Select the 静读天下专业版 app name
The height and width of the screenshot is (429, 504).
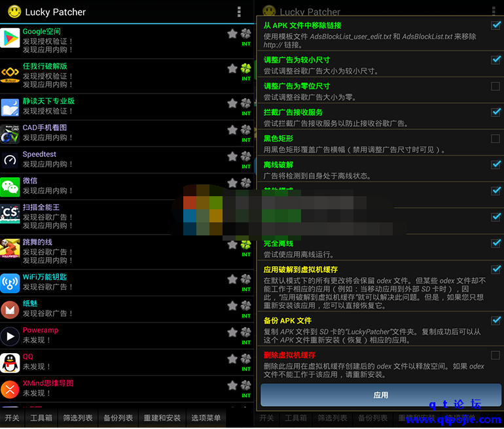pyautogui.click(x=48, y=101)
